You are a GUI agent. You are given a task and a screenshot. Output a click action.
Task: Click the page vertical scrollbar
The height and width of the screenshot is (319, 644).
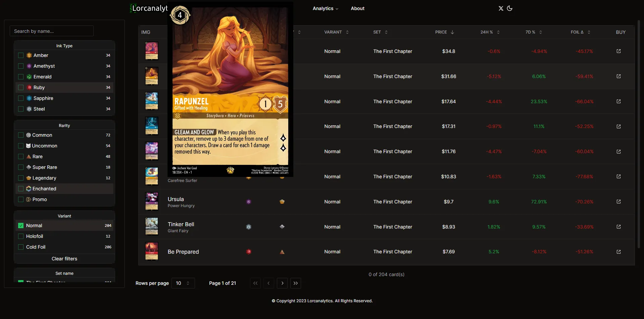639,134
